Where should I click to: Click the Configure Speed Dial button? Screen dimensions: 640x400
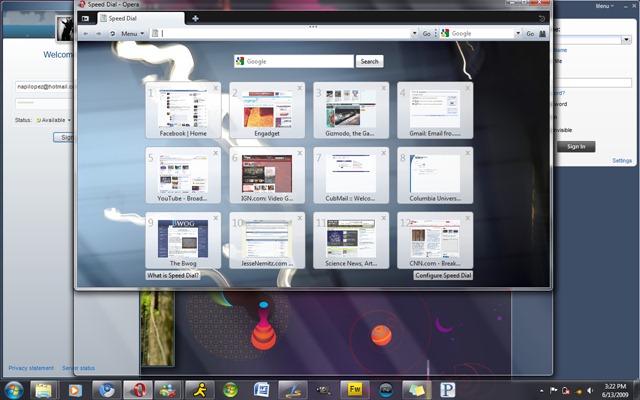point(443,276)
